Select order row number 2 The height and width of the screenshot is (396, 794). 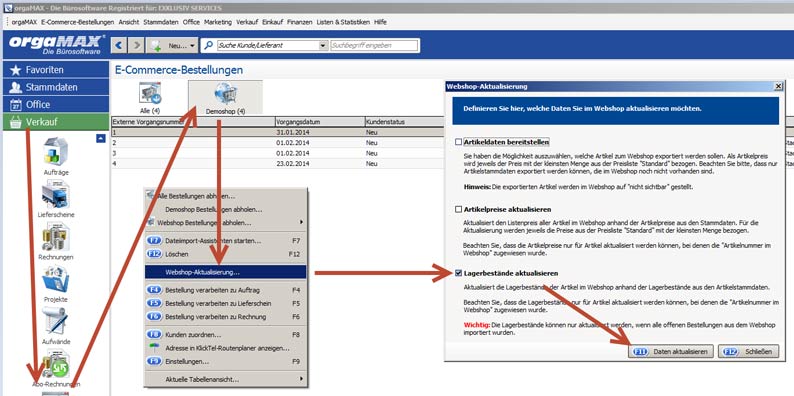(277, 143)
